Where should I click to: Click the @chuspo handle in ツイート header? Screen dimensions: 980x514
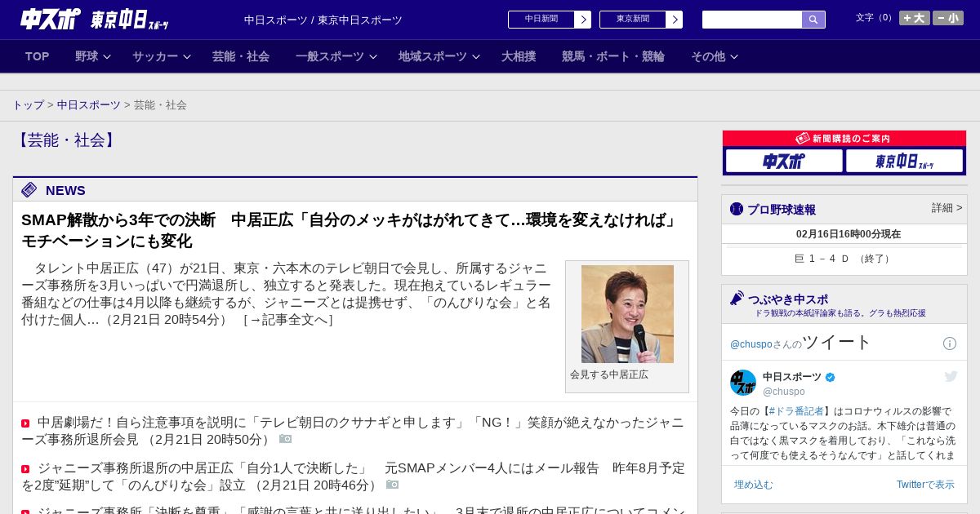(x=751, y=344)
